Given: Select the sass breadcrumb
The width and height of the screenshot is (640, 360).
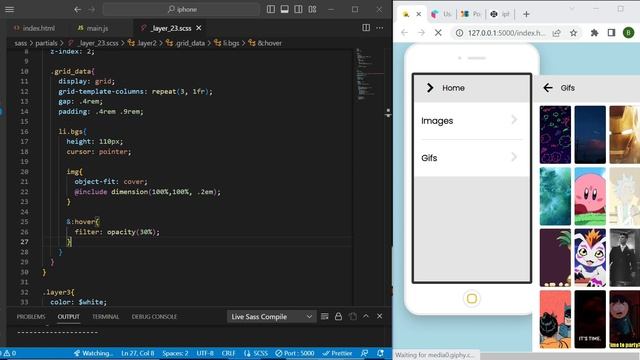Looking at the screenshot, I should tap(20, 43).
